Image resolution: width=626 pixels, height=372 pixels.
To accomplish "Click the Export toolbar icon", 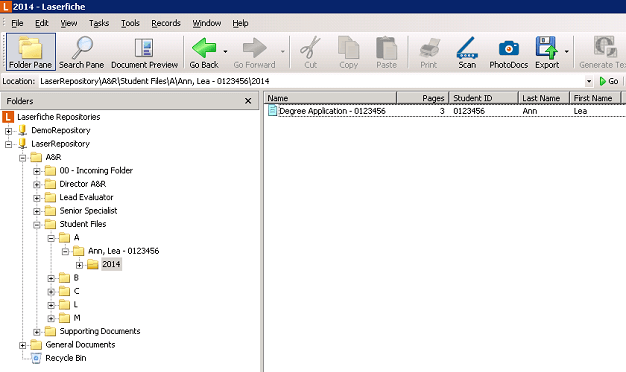I will [x=547, y=52].
